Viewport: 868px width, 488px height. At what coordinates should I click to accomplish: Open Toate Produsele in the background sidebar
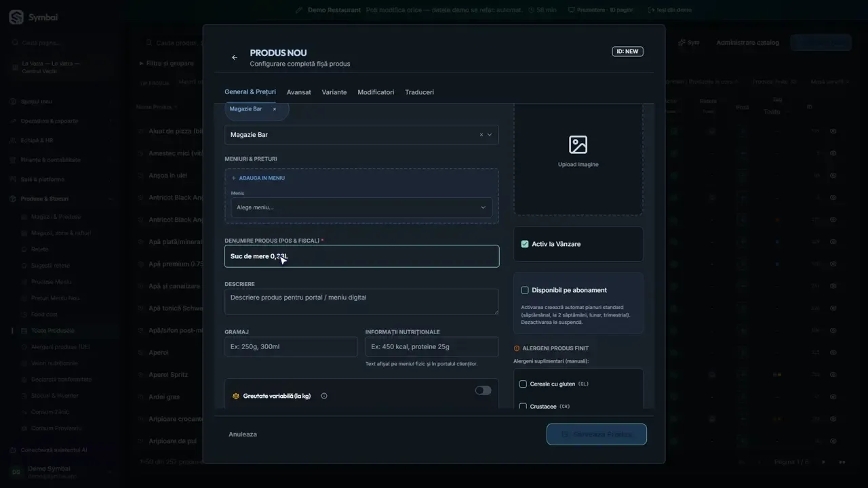click(x=53, y=331)
